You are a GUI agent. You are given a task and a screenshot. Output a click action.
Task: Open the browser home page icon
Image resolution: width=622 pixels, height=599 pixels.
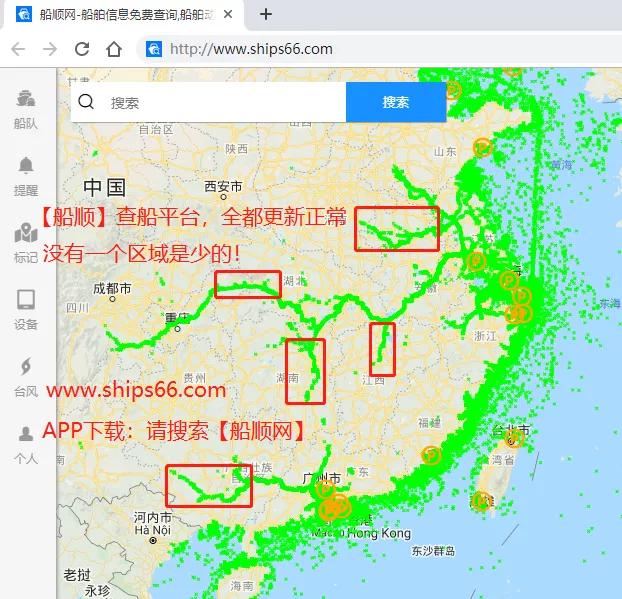pos(114,49)
